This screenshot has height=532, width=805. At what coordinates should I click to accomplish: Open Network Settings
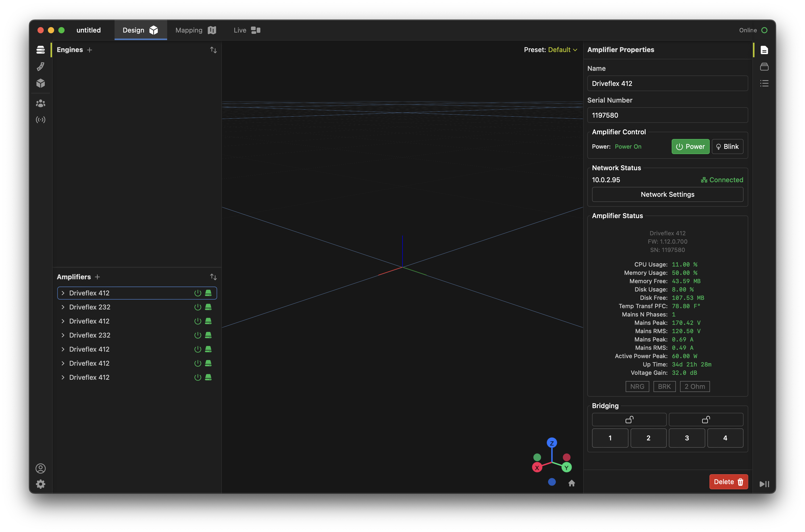[667, 194]
